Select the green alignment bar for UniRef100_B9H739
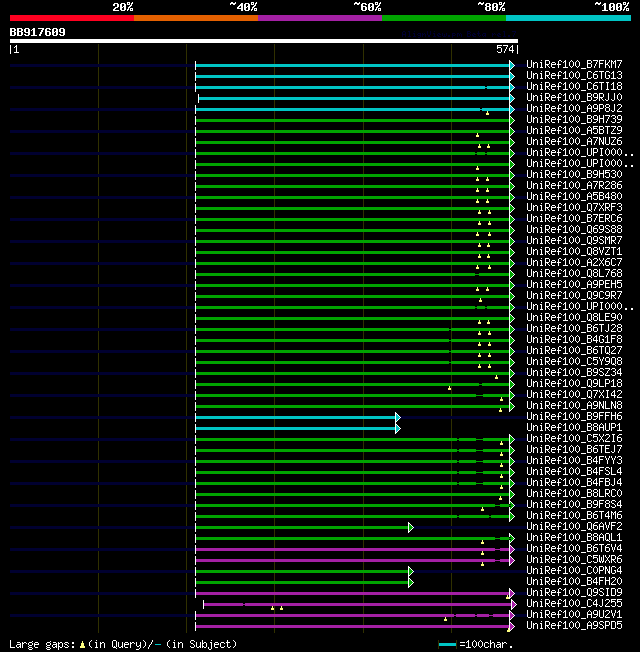The width and height of the screenshot is (640, 652). pyautogui.click(x=353, y=121)
